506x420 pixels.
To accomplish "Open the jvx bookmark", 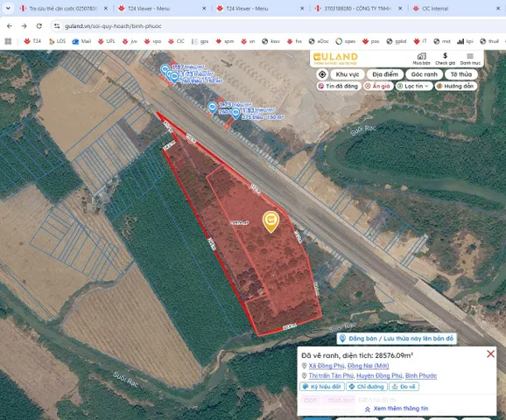I will pos(130,41).
